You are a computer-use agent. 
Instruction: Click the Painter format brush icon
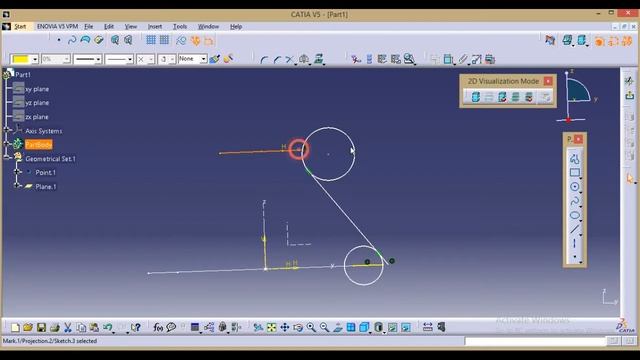coord(215,59)
